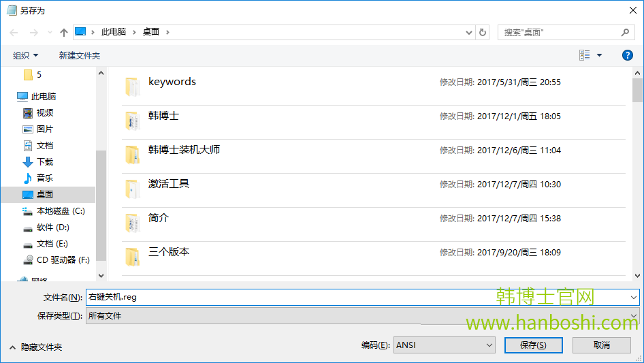Select the 韩博士装机大师 folder icon
This screenshot has width=644, height=363.
[132, 155]
